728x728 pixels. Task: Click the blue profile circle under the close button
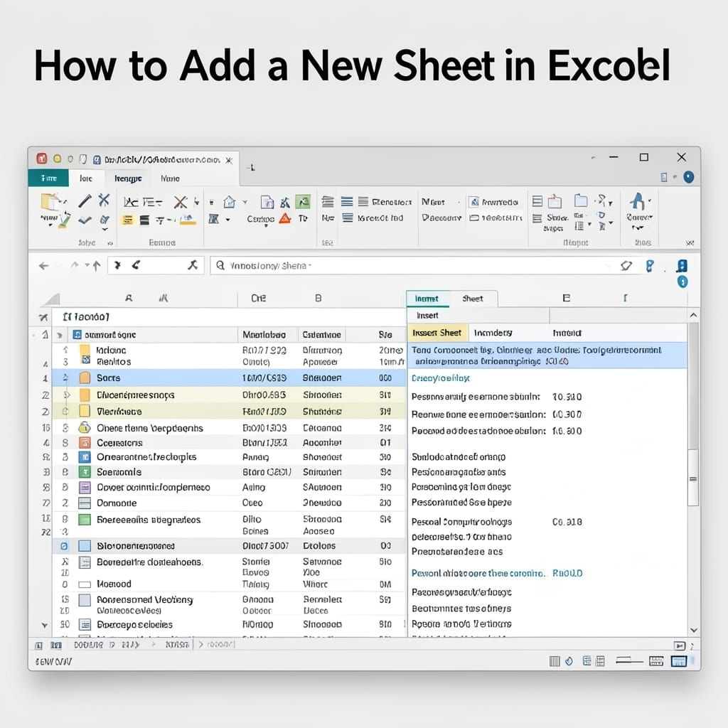(688, 177)
